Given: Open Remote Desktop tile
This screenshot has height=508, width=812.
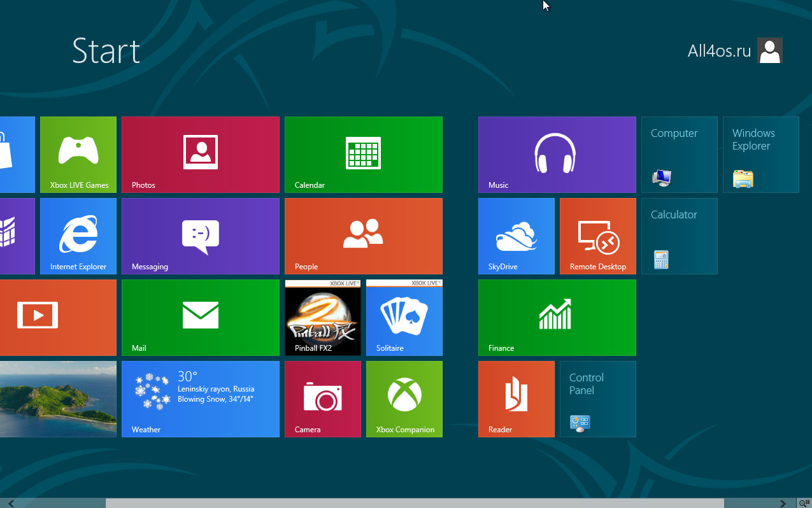Looking at the screenshot, I should [x=598, y=236].
